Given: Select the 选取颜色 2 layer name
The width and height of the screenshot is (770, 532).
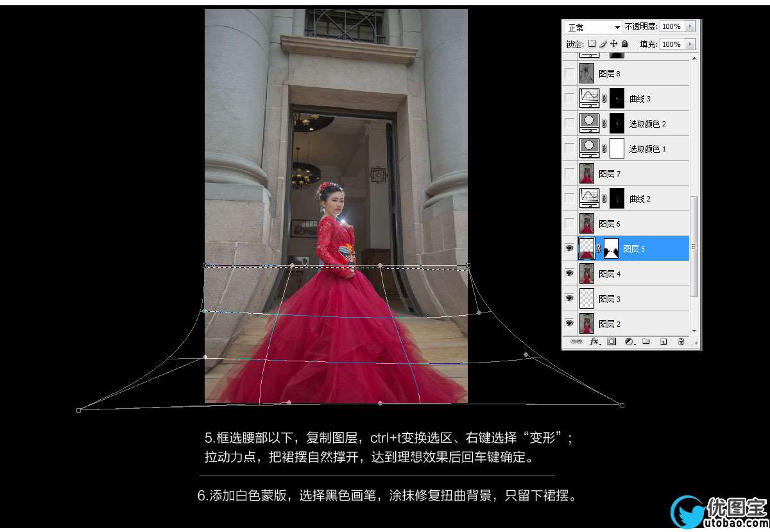Looking at the screenshot, I should click(647, 124).
